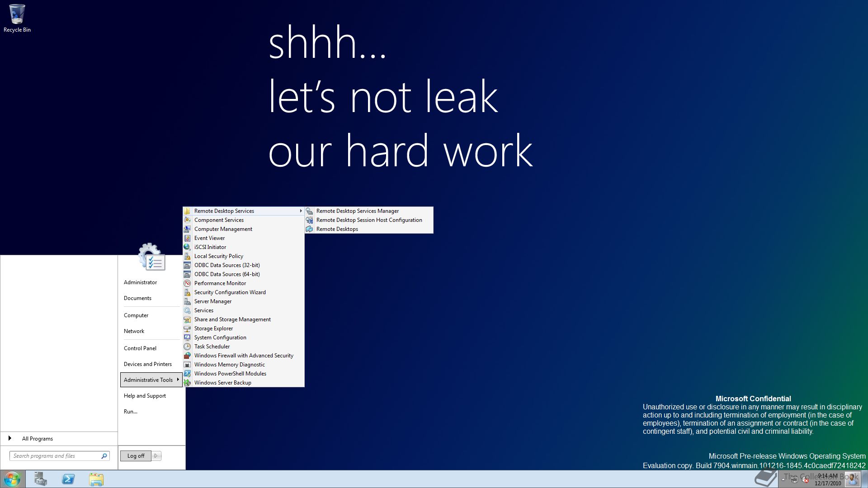Expand the Remote Desktop Services submenu arrow
Screen dimensions: 868x488
click(301, 211)
